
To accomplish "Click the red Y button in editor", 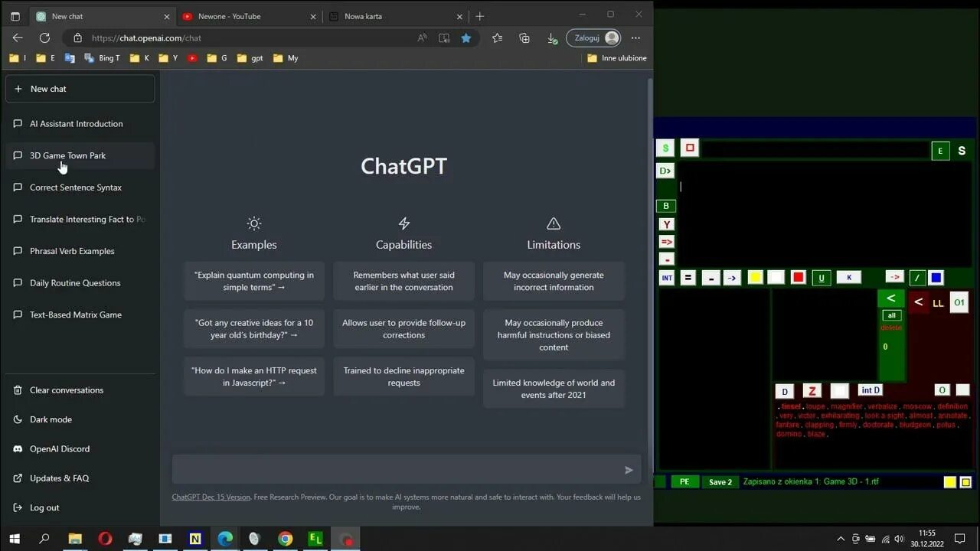I will point(666,224).
